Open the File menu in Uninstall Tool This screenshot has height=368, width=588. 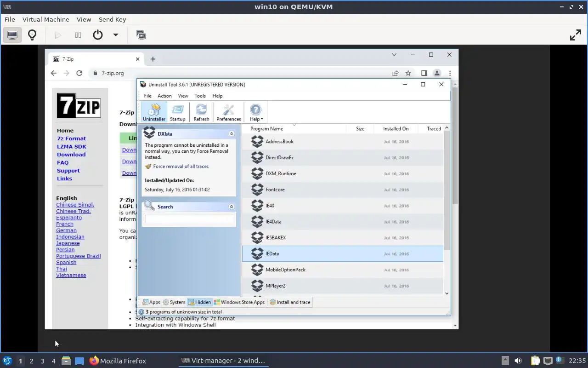[147, 96]
